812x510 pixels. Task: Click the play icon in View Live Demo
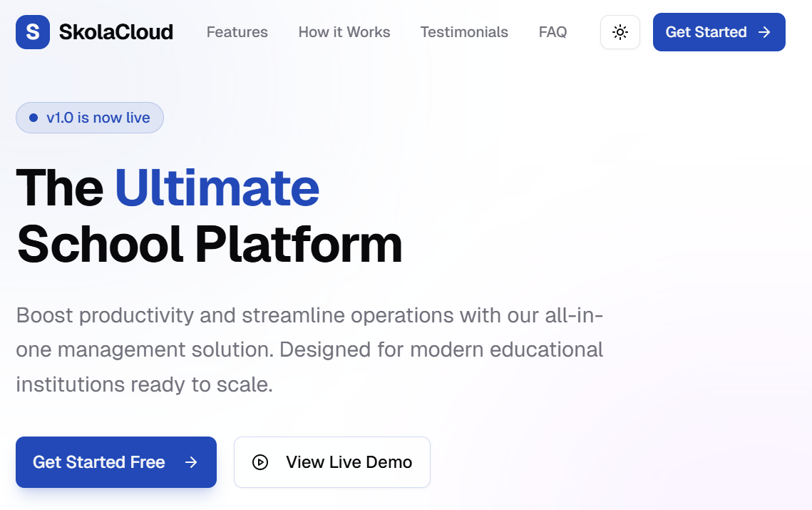(260, 462)
